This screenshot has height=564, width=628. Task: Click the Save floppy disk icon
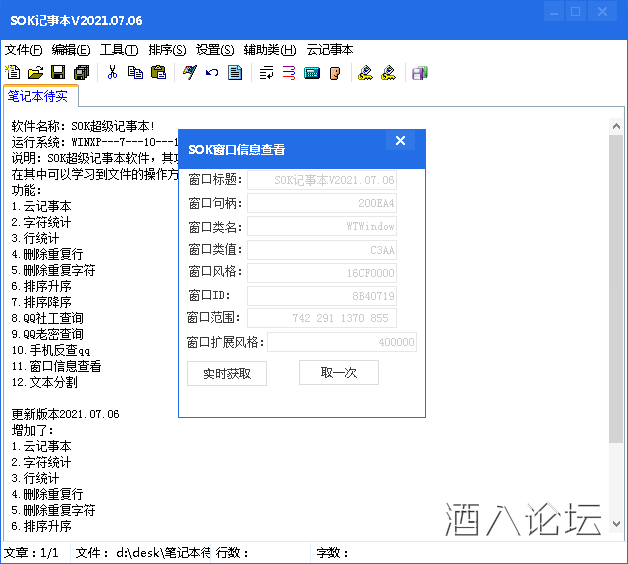coord(58,73)
